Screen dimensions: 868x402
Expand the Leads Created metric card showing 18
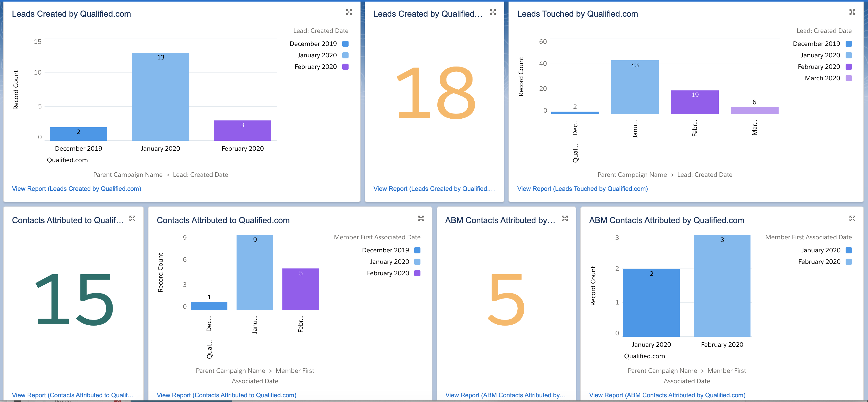pos(493,12)
